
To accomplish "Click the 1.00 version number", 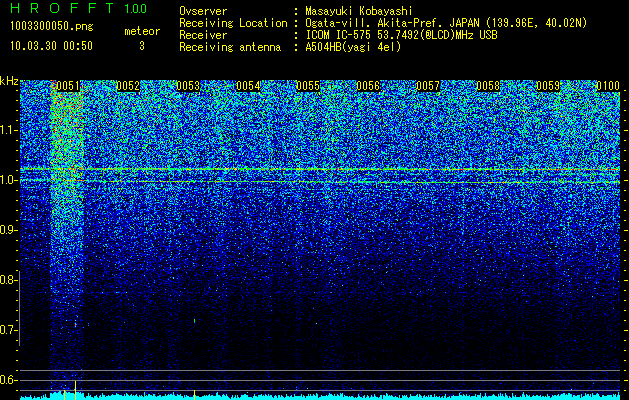I will pos(136,9).
